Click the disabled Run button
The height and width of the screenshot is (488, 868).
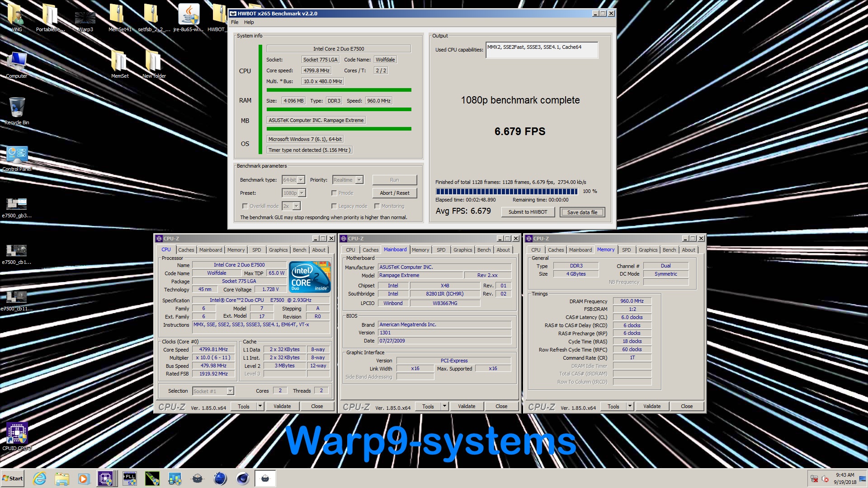tap(395, 180)
